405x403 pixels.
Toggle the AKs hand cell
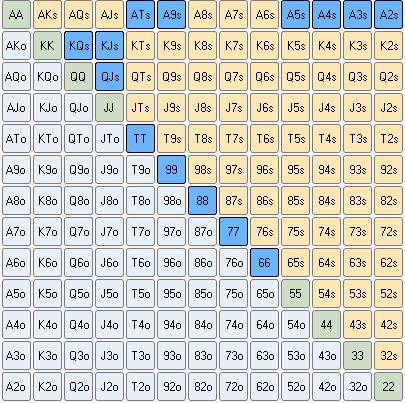click(47, 14)
